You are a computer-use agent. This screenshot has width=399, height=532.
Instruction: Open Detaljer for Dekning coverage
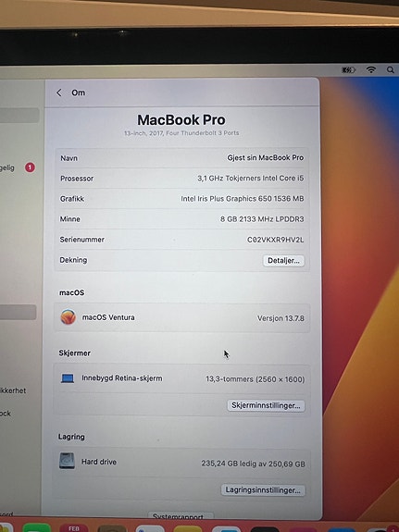click(x=283, y=261)
